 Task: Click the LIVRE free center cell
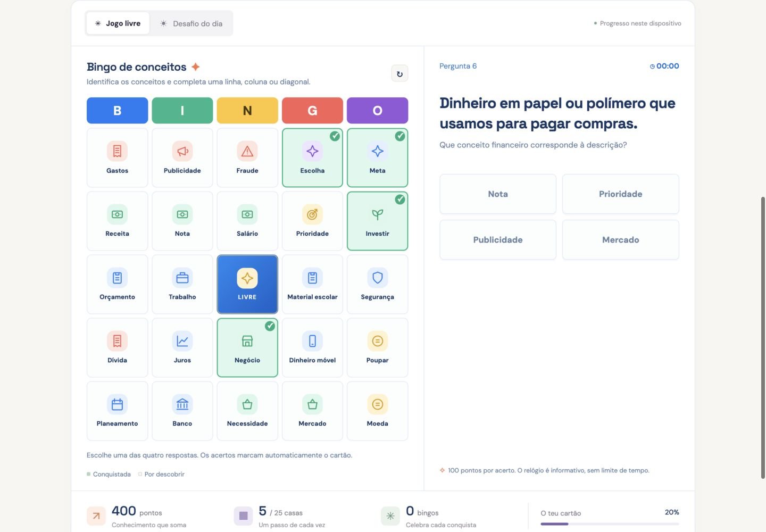[247, 284]
